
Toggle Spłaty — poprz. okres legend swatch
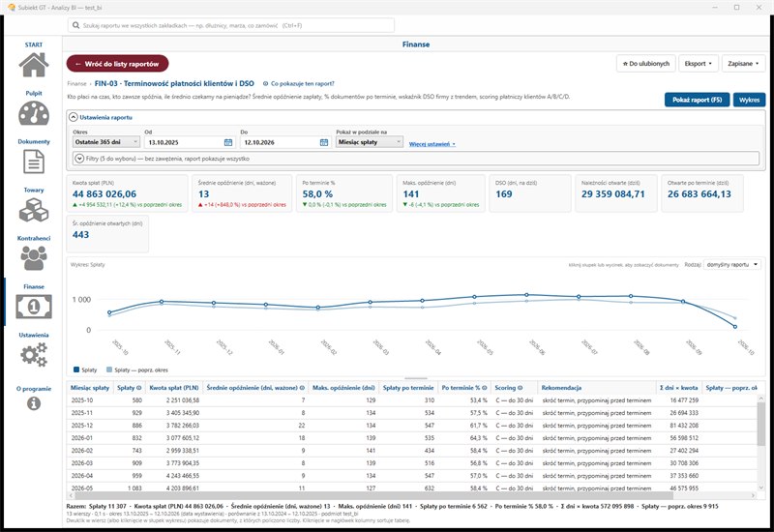pos(109,369)
